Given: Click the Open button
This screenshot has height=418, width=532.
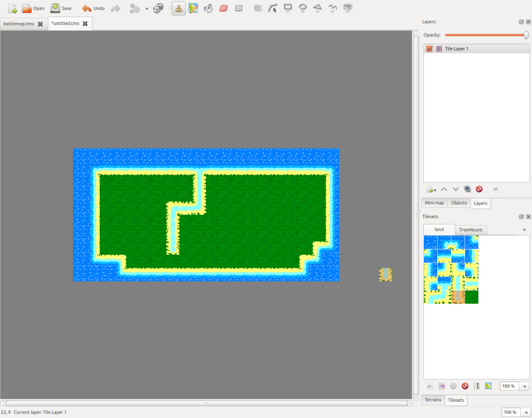Looking at the screenshot, I should [33, 8].
